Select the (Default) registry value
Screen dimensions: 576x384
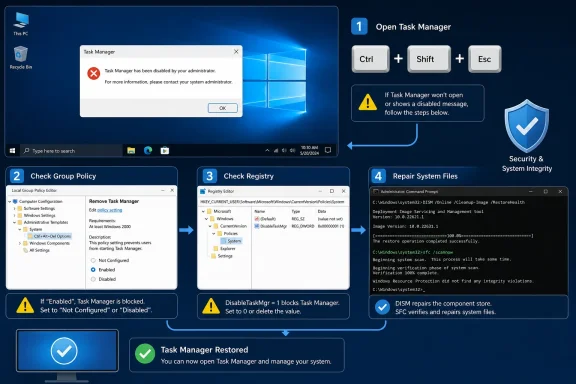click(265, 219)
